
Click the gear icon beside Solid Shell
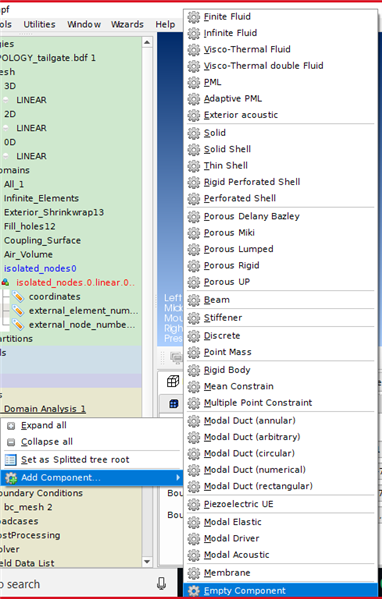tap(194, 149)
